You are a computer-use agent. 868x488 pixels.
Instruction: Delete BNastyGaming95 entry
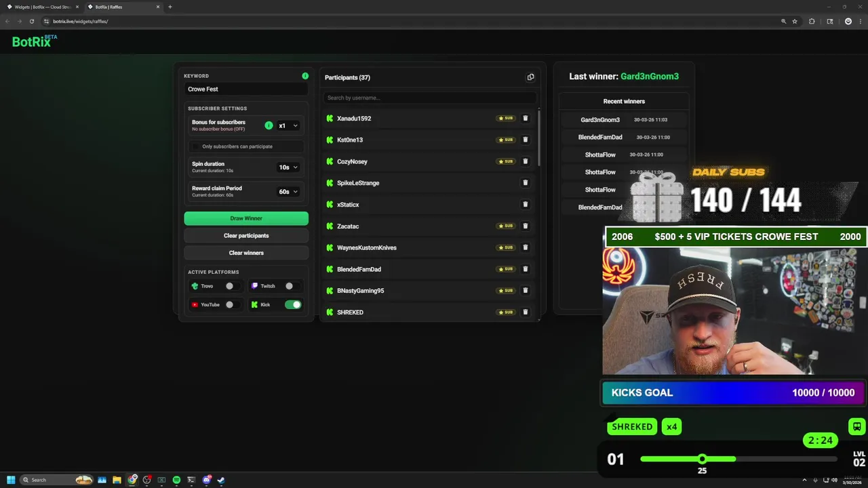click(x=525, y=290)
